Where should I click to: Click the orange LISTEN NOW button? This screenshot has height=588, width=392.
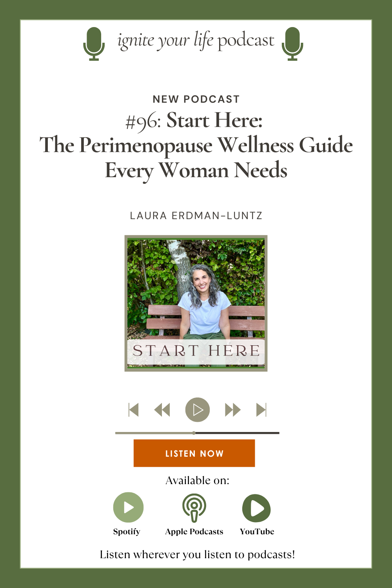[194, 453]
